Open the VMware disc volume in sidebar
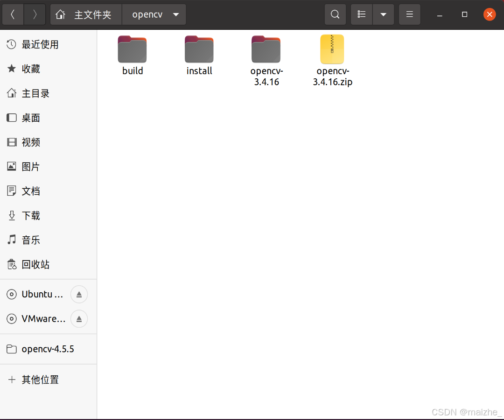504x420 pixels. click(x=35, y=319)
